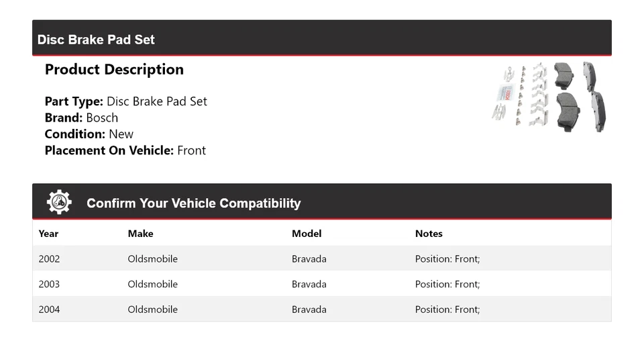Click the Part Type: Disc Brake Pad Set line

(x=125, y=101)
